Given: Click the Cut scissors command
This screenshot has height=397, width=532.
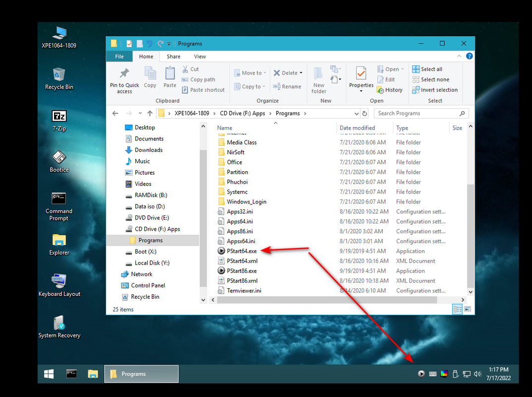Looking at the screenshot, I should pyautogui.click(x=190, y=69).
